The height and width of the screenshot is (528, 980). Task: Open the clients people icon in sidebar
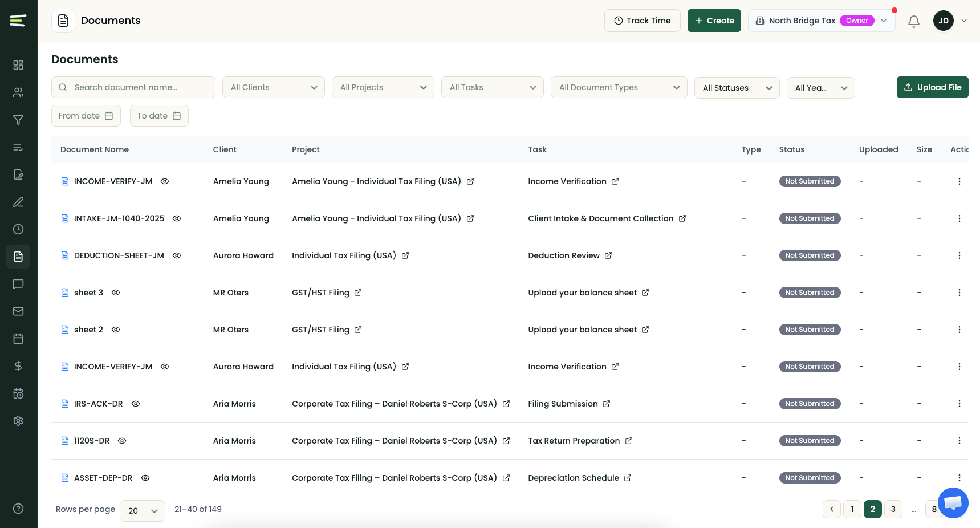[18, 92]
